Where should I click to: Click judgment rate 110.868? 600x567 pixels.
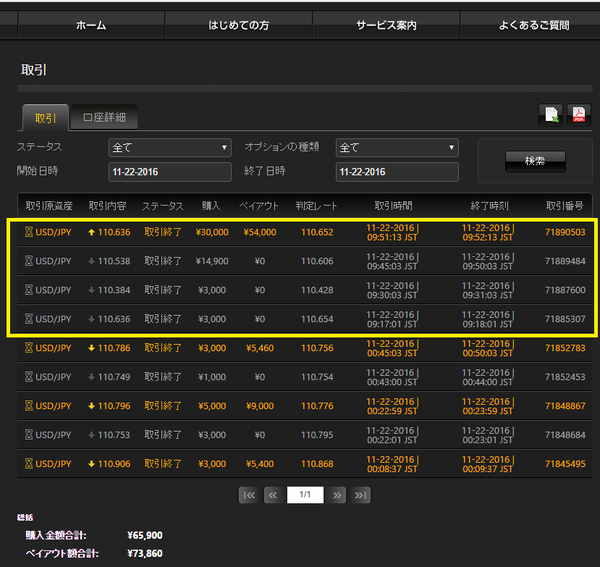point(317,464)
